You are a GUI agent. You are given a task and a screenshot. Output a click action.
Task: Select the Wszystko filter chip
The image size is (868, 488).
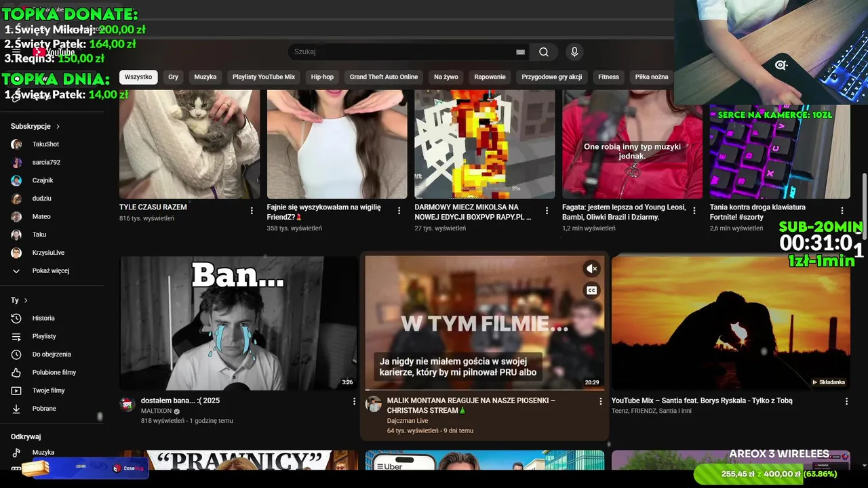tap(138, 77)
